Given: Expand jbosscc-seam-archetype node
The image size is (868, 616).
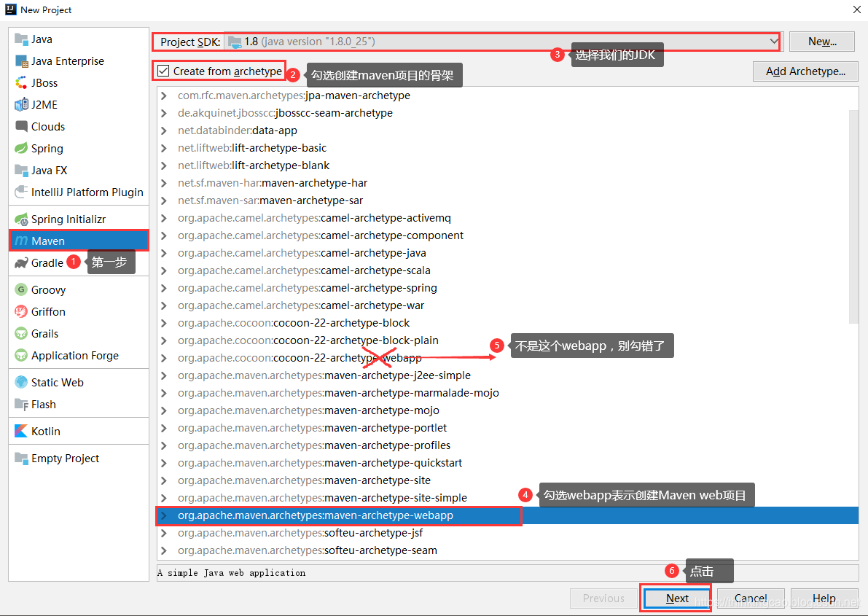Looking at the screenshot, I should pyautogui.click(x=164, y=113).
